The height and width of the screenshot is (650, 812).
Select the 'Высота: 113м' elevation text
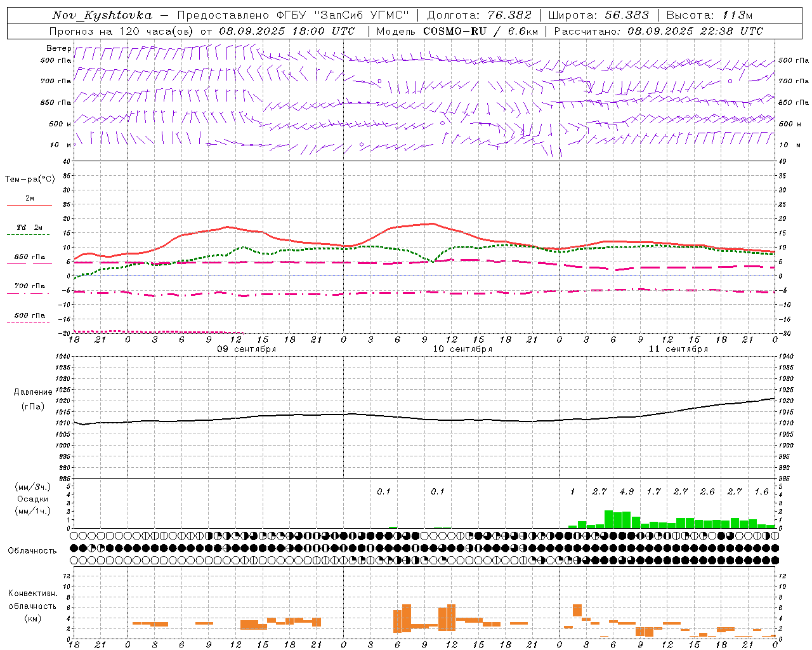[709, 15]
